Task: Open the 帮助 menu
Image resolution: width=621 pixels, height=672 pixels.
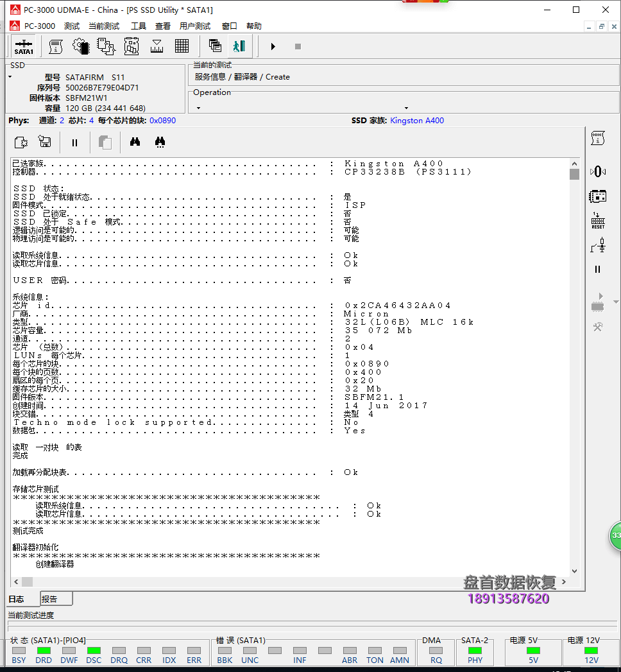Action: (x=254, y=26)
